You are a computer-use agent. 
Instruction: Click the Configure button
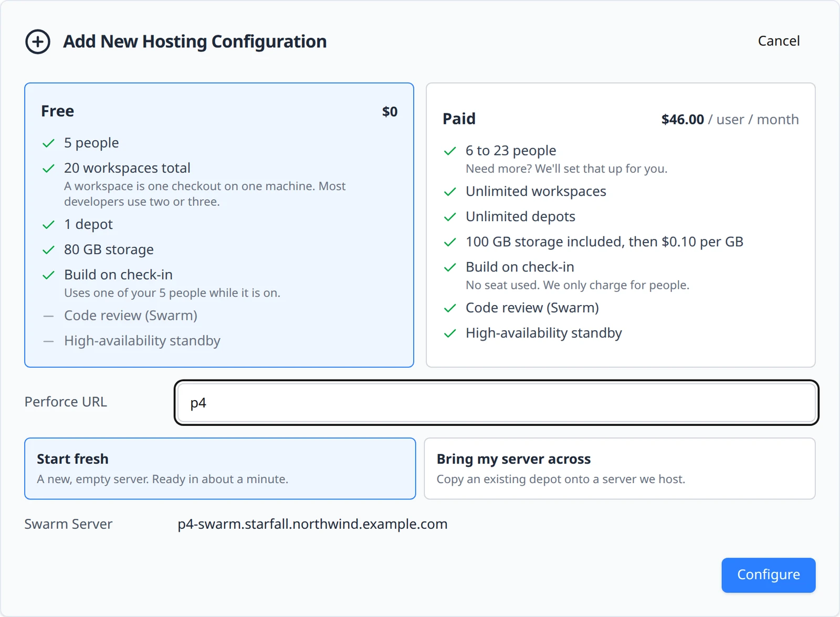[768, 575]
